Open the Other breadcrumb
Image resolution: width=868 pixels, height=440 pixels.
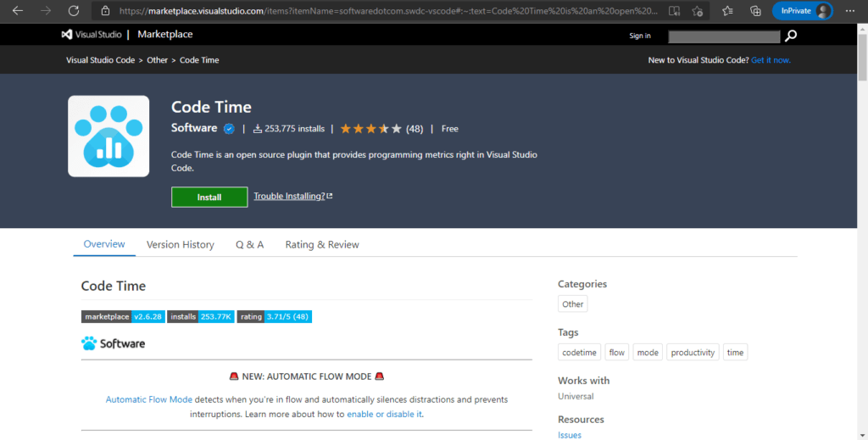(x=157, y=60)
